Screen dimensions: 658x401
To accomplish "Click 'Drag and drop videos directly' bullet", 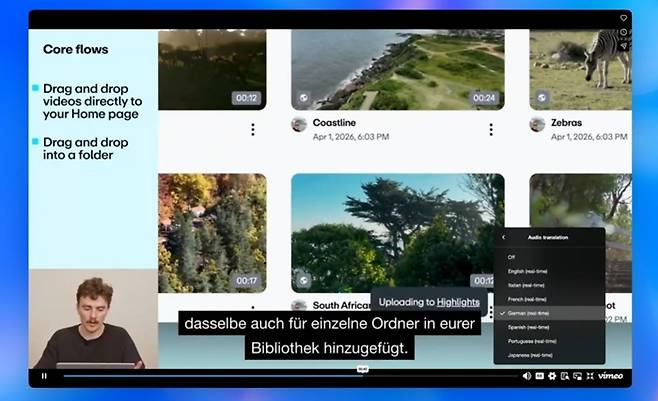I will tap(92, 101).
